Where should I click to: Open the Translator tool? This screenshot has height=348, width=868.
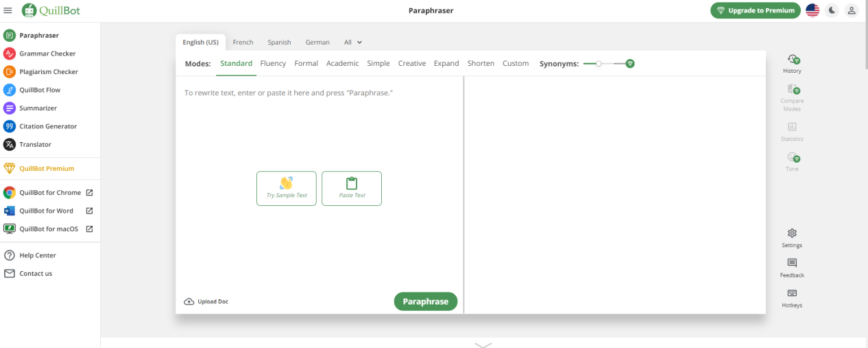(35, 144)
